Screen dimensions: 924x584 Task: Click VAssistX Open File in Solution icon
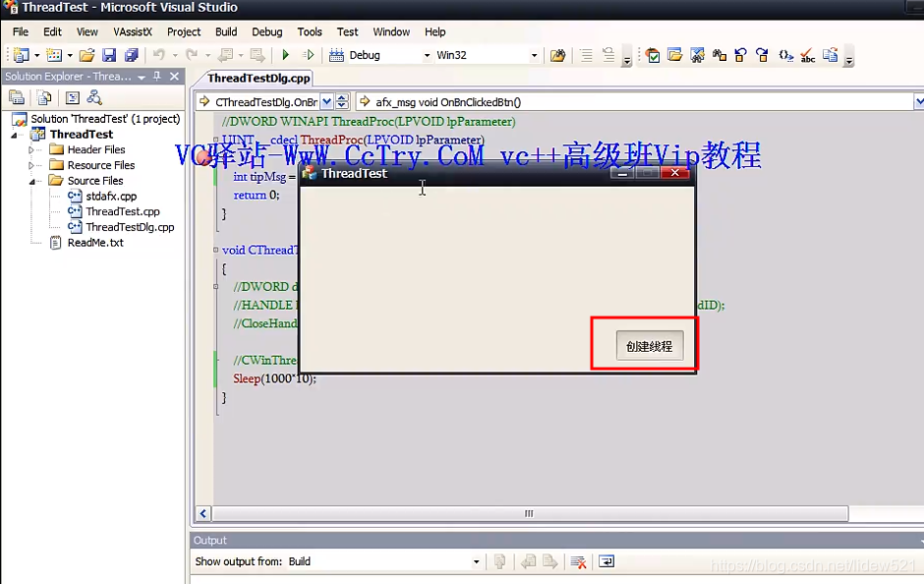(x=674, y=55)
